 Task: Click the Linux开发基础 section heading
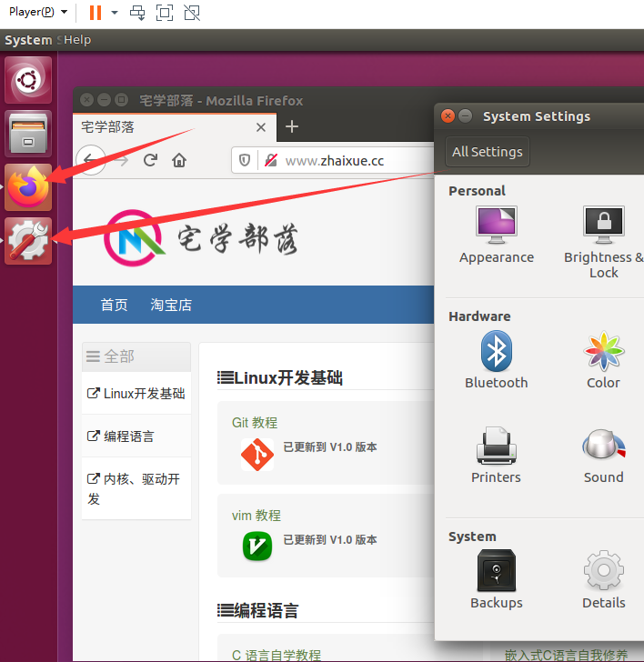pos(280,378)
